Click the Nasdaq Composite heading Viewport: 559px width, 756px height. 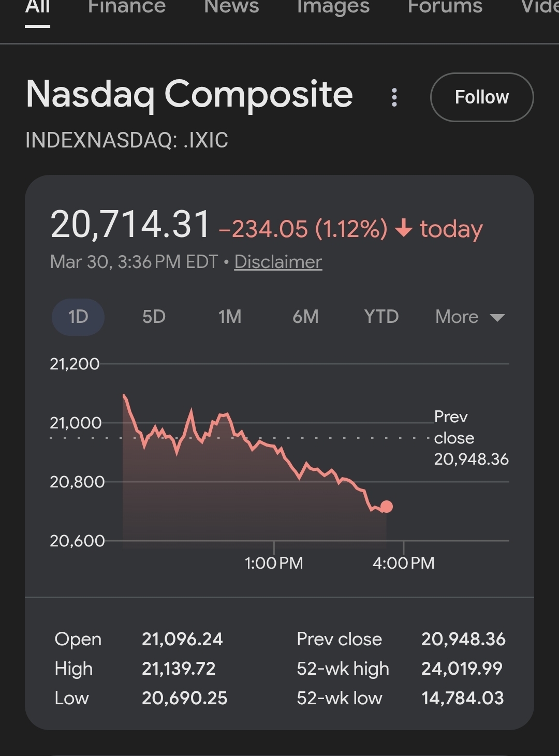189,95
